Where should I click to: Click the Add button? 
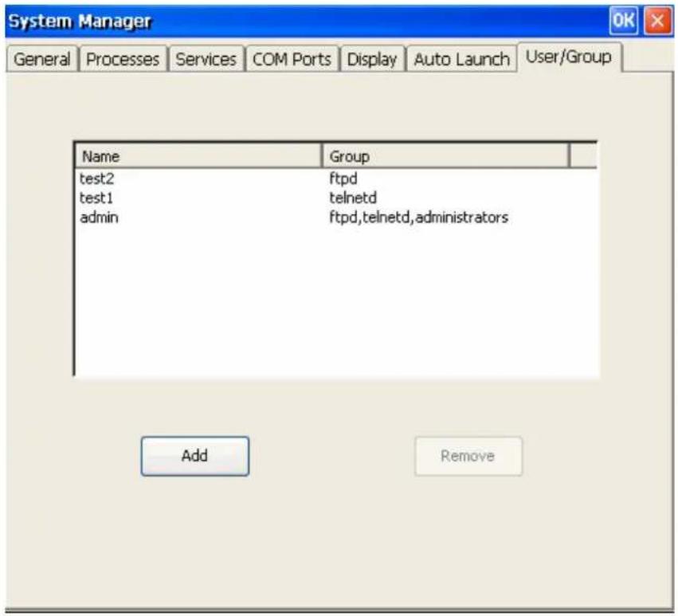(195, 456)
